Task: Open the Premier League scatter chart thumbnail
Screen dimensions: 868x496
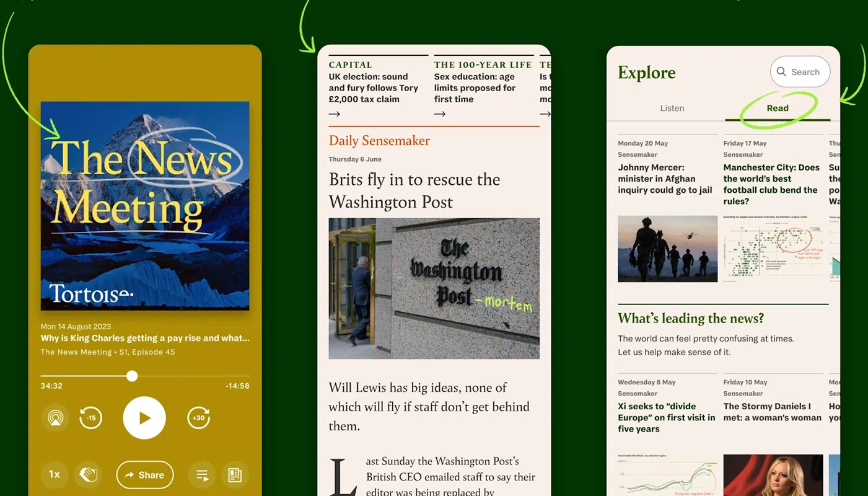Action: 773,249
